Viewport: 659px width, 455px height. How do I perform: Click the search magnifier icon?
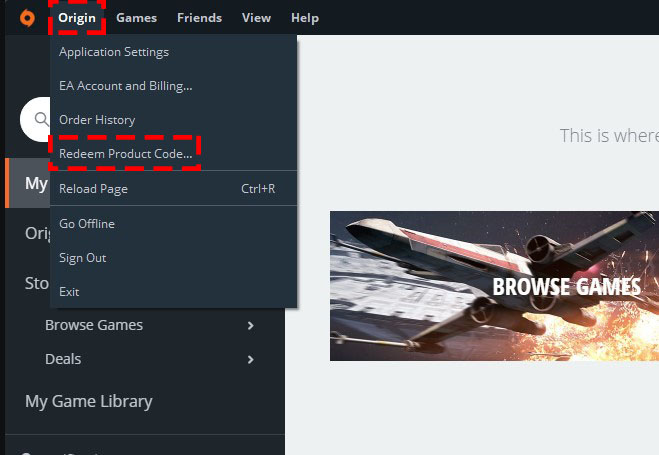(41, 119)
